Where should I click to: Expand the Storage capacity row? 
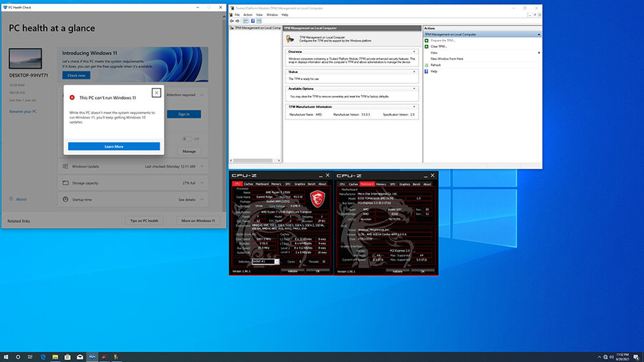tap(201, 183)
